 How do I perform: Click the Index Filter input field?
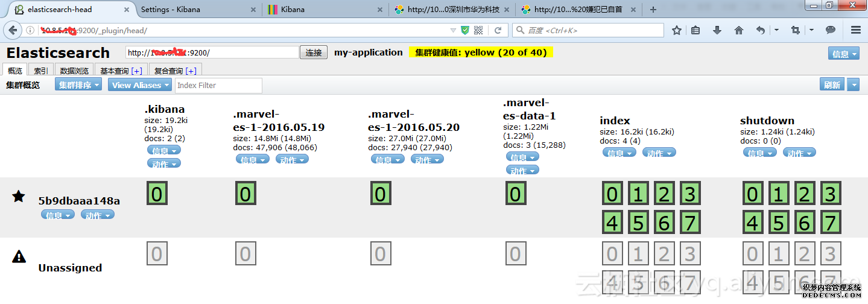tap(218, 85)
